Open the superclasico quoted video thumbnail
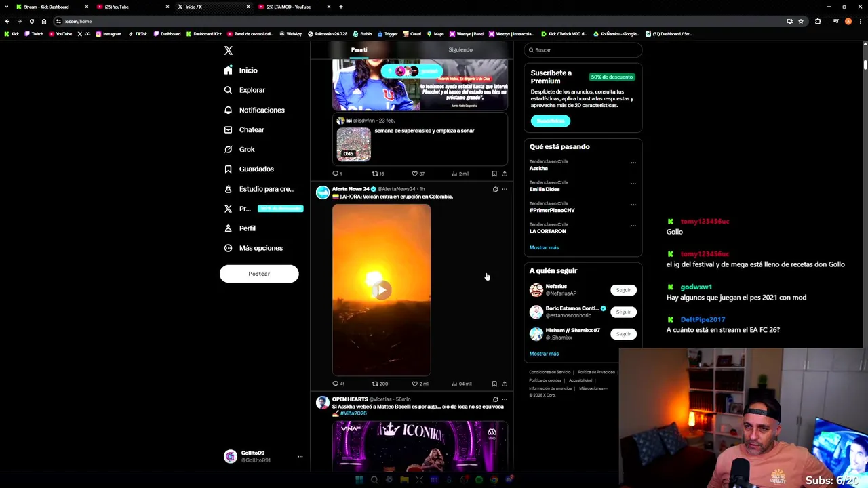This screenshot has width=868, height=488. click(354, 144)
